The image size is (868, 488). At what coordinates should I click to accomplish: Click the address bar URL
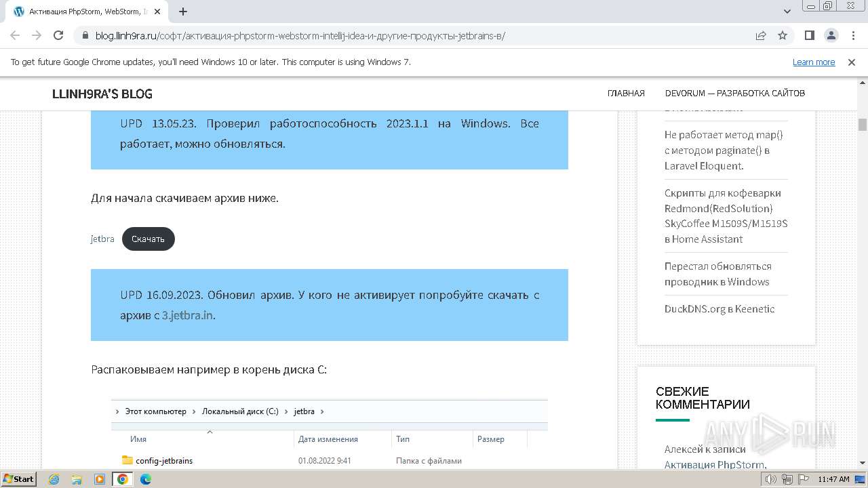[300, 36]
